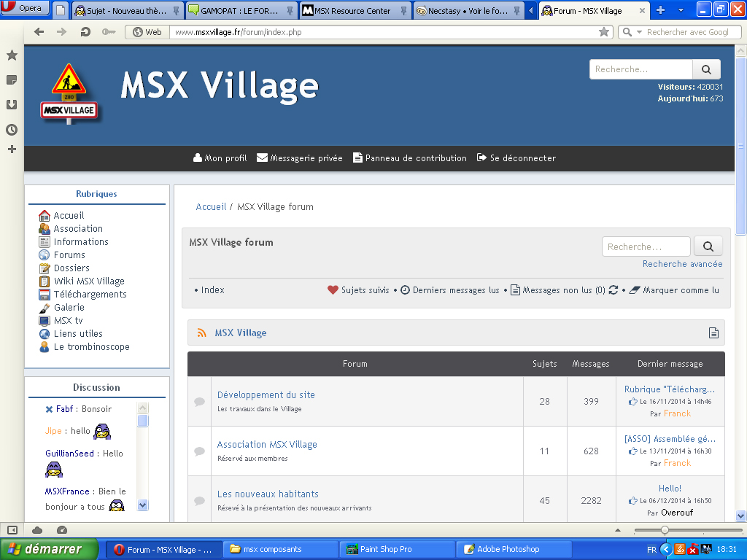Bookmark page with address bar star
Image resolution: width=747 pixels, height=560 pixels.
coord(603,32)
